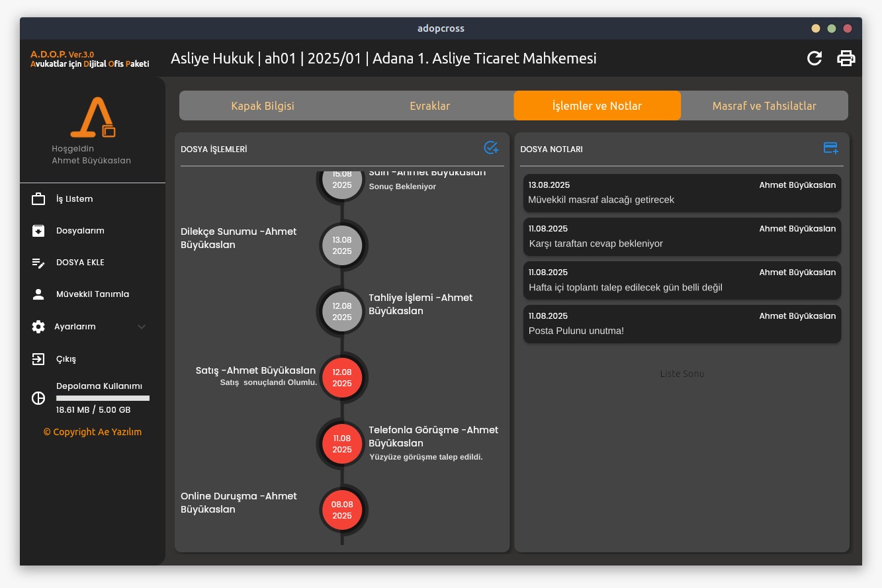Click the red 11.08 2025 timeline circle
This screenshot has width=882, height=588.
pyautogui.click(x=342, y=444)
